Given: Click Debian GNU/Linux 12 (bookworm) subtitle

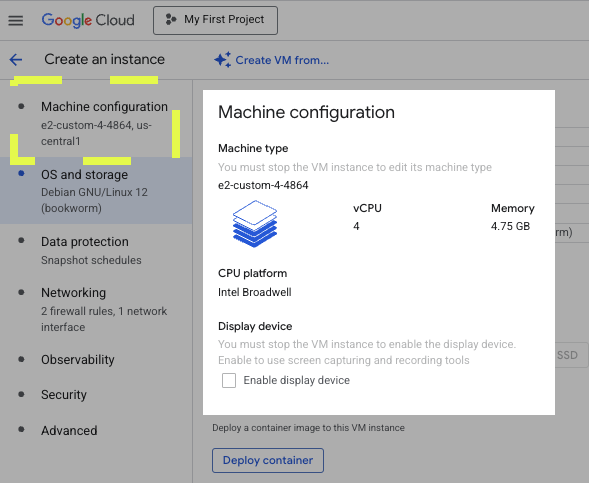Looking at the screenshot, I should 94,200.
